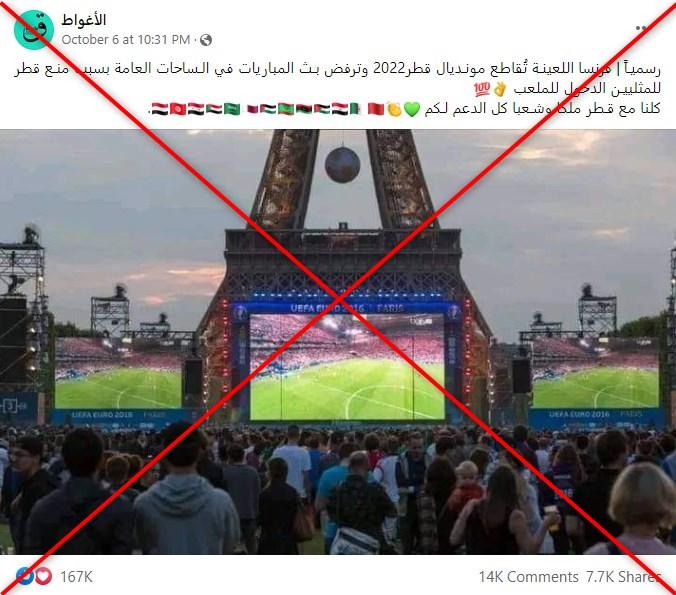
Task: Open the الأغواط page name link
Action: [x=84, y=20]
